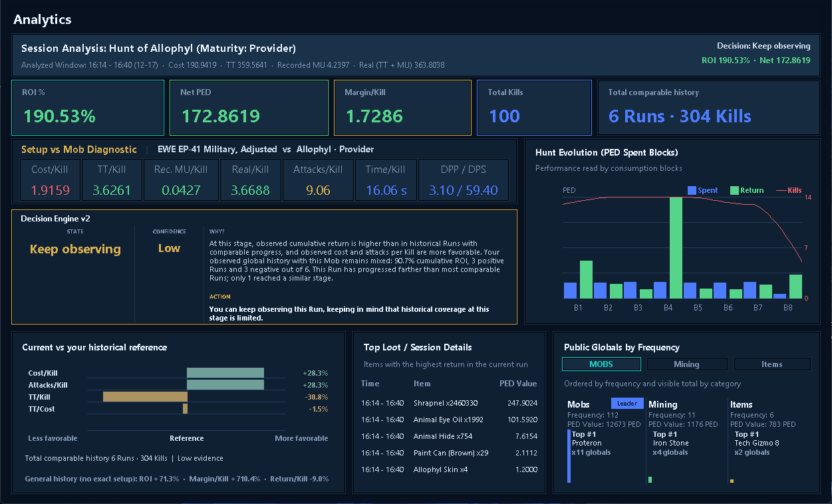Click the PED Value column header
The image size is (832, 504).
518,384
